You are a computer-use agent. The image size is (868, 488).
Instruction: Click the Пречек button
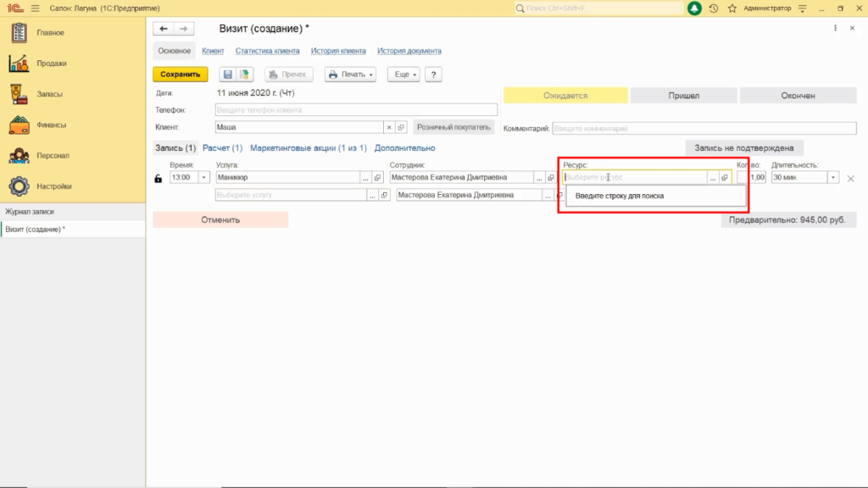click(x=288, y=75)
